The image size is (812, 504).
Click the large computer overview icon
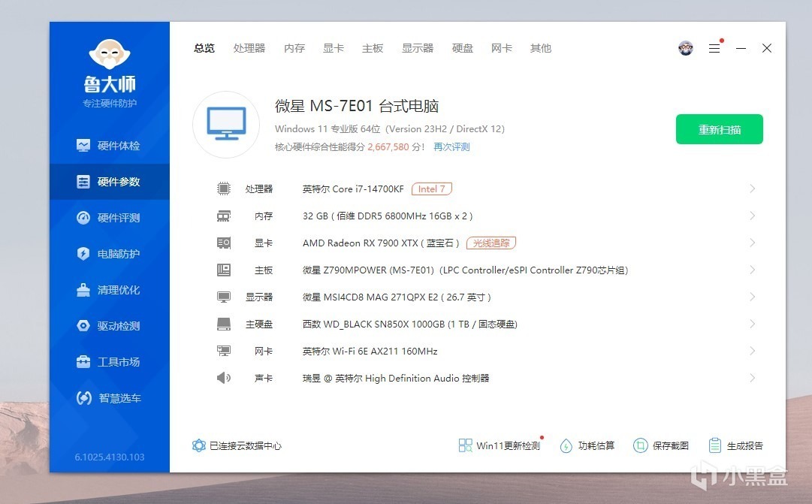point(226,125)
